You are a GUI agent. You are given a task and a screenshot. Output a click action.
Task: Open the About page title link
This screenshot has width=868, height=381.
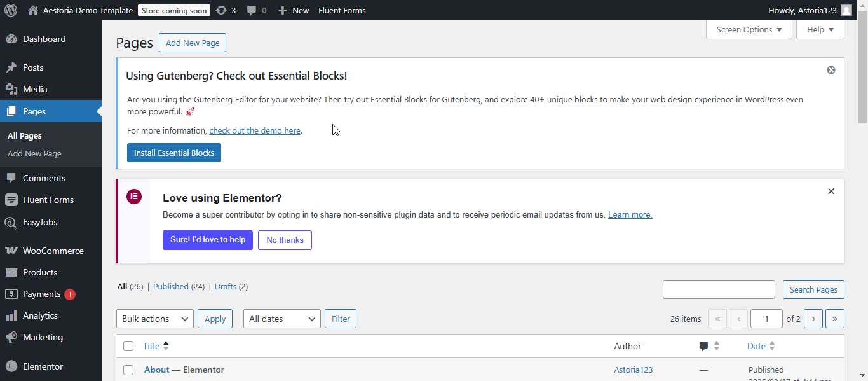tap(157, 370)
